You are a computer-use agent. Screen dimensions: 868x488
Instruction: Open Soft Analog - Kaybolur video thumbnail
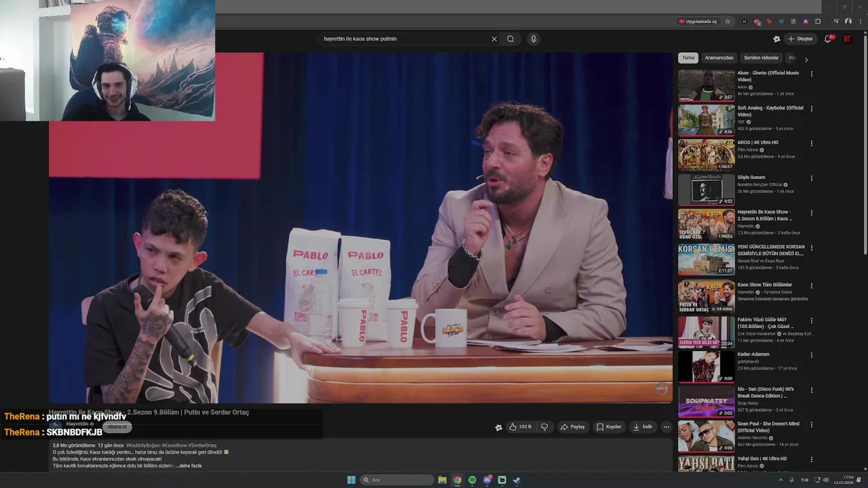pyautogui.click(x=706, y=120)
